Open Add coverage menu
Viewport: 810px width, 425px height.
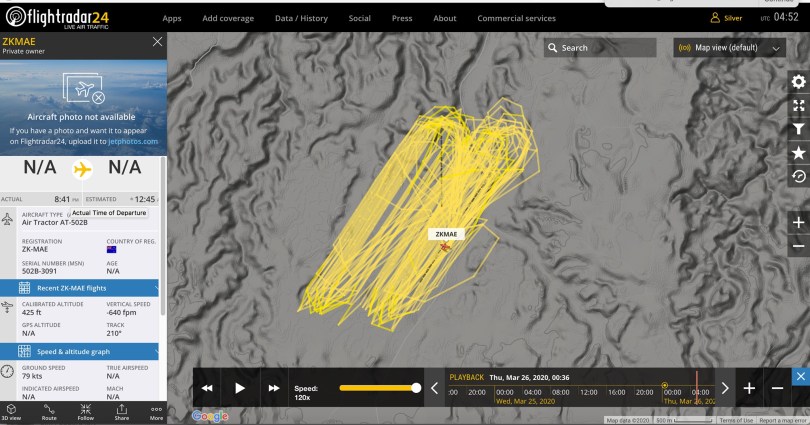point(228,18)
